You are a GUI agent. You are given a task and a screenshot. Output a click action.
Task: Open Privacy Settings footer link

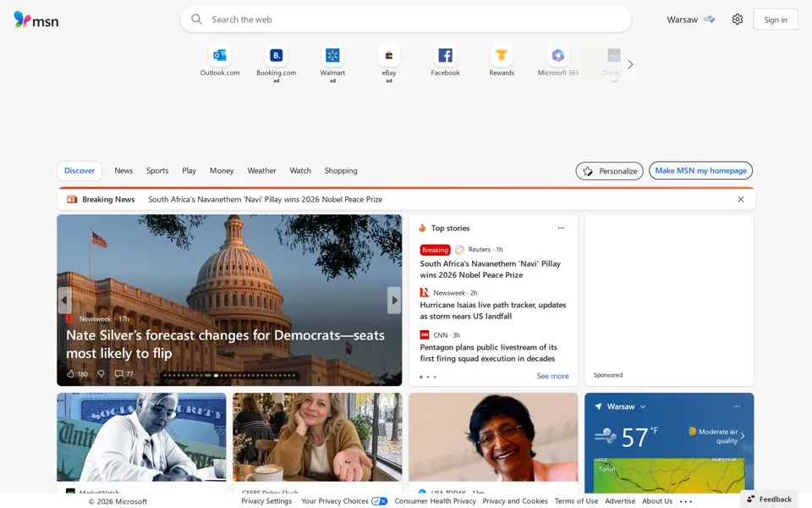point(266,501)
